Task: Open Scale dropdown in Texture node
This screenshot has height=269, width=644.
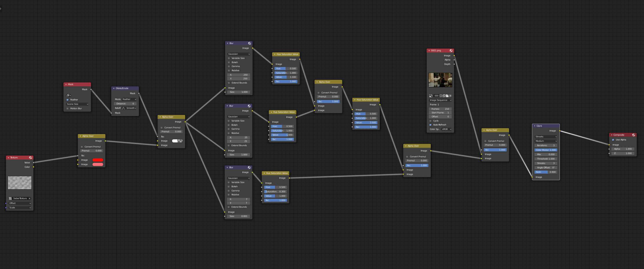Action: pos(20,208)
